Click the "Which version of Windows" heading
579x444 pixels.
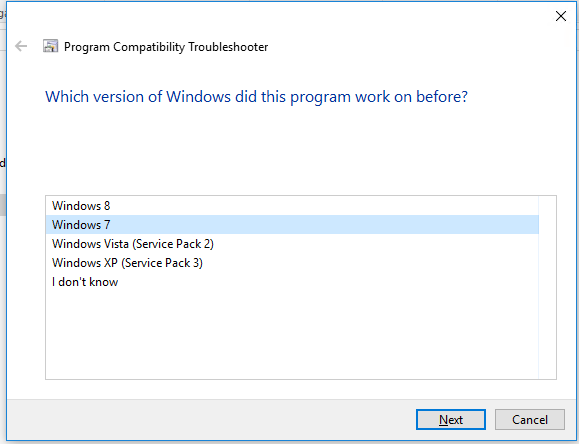click(256, 97)
